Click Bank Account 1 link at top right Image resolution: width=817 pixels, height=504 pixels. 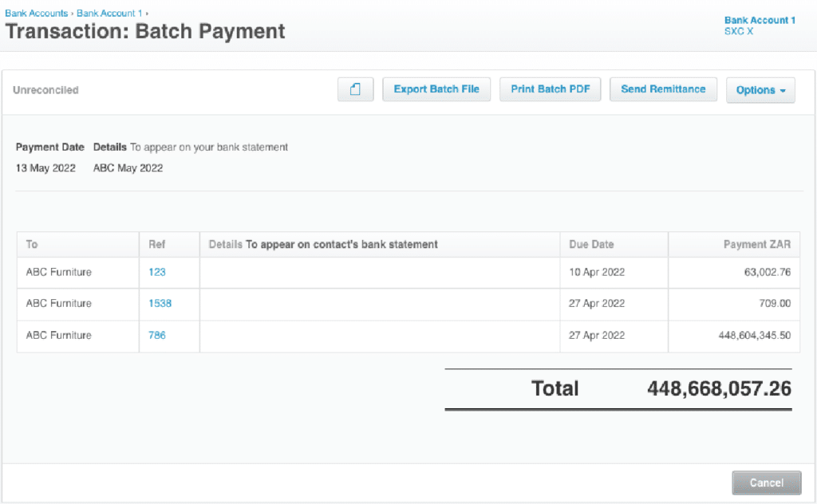[760, 20]
